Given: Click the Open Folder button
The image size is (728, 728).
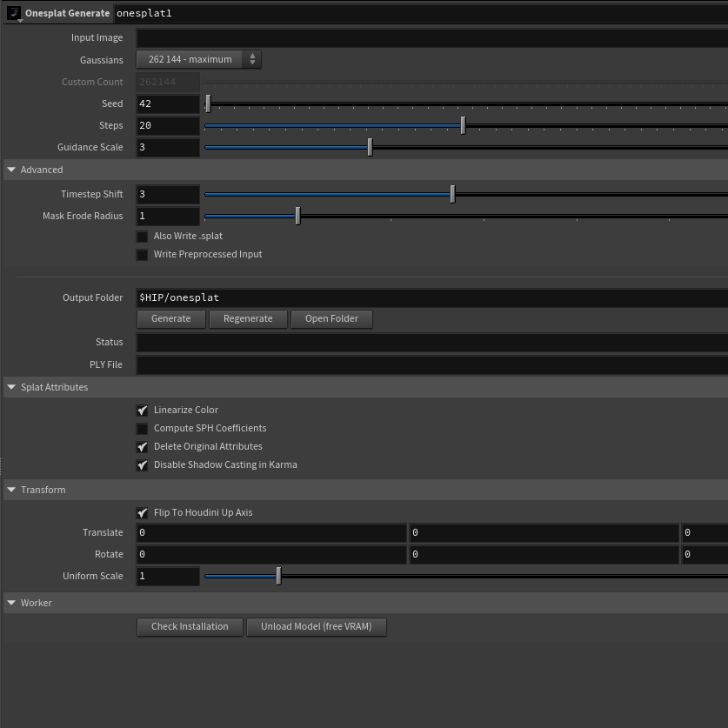Looking at the screenshot, I should pos(331,319).
